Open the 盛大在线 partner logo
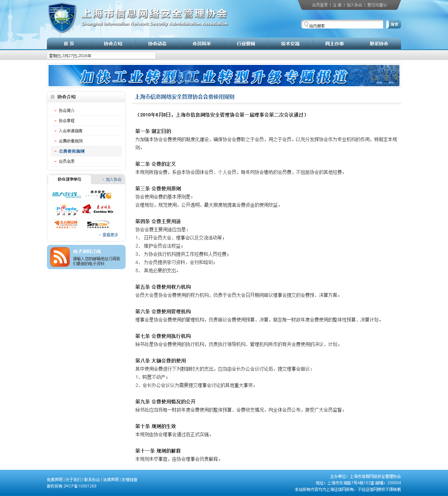This screenshot has height=496, width=448. point(67,195)
